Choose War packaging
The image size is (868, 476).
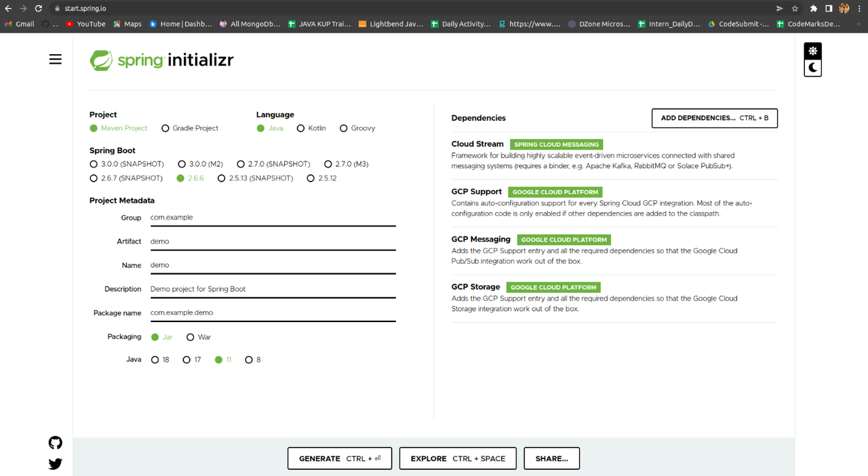[199, 337]
